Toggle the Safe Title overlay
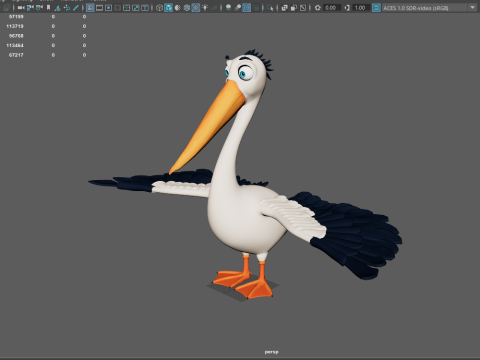This screenshot has width=480, height=360. pyautogui.click(x=145, y=7)
